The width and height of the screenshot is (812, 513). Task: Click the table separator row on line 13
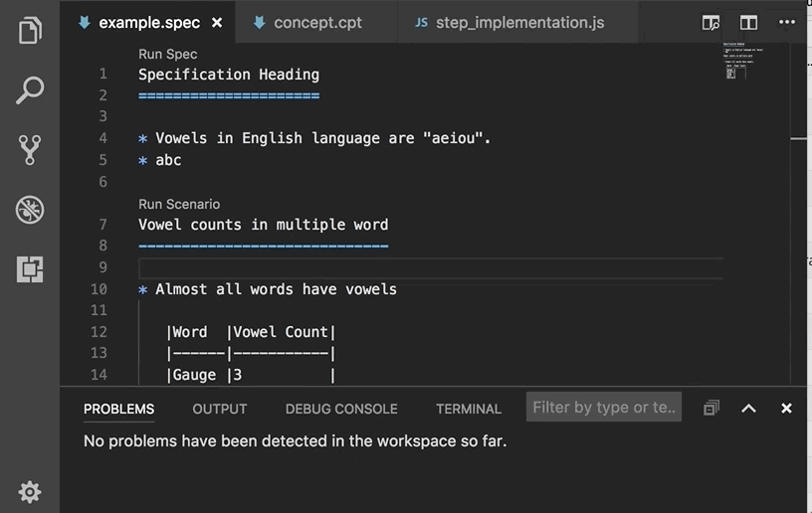(x=251, y=354)
